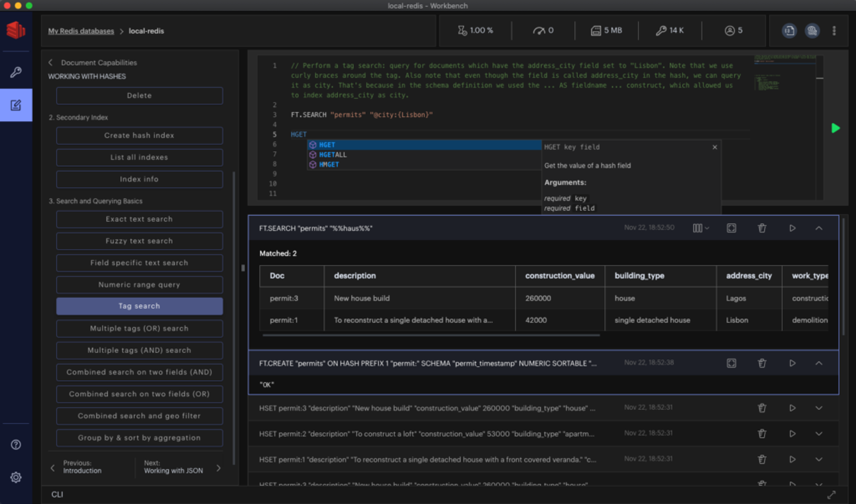The image size is (856, 504).
Task: Go to My Redis databases link
Action: [x=81, y=31]
